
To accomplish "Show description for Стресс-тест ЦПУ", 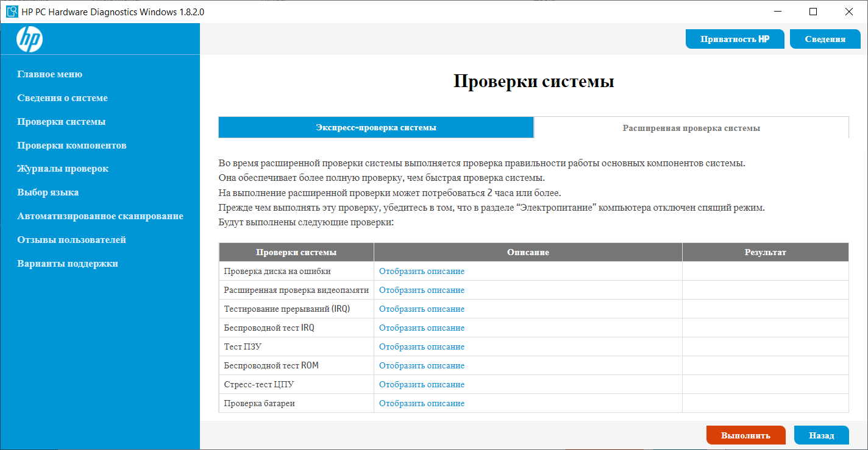I will point(421,385).
